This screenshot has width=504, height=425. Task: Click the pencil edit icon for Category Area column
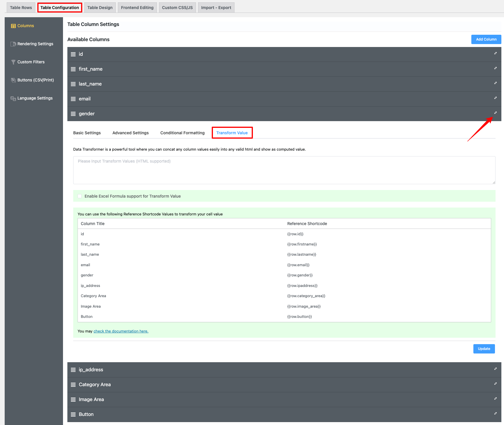[495, 384]
